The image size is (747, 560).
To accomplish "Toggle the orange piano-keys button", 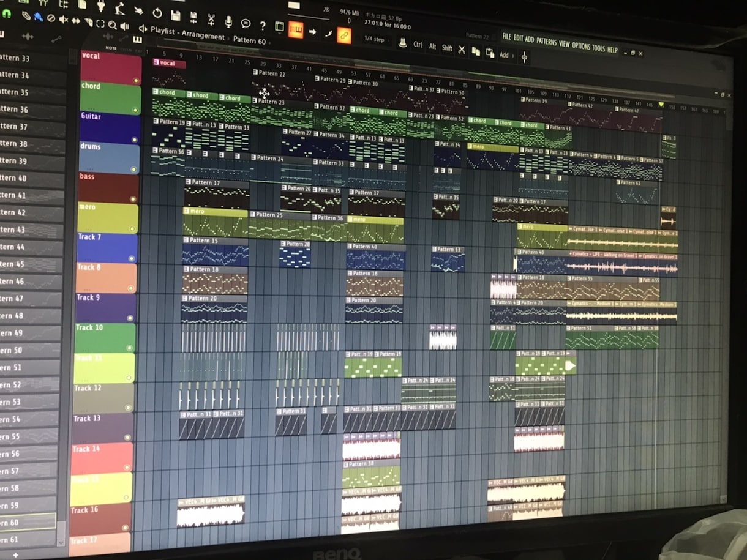I will (x=296, y=29).
